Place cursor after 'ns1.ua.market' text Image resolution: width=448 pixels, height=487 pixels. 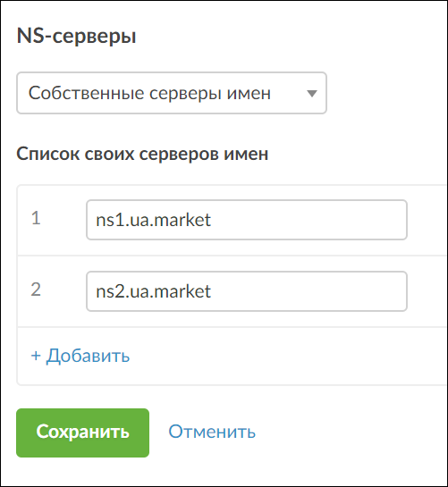(x=212, y=220)
